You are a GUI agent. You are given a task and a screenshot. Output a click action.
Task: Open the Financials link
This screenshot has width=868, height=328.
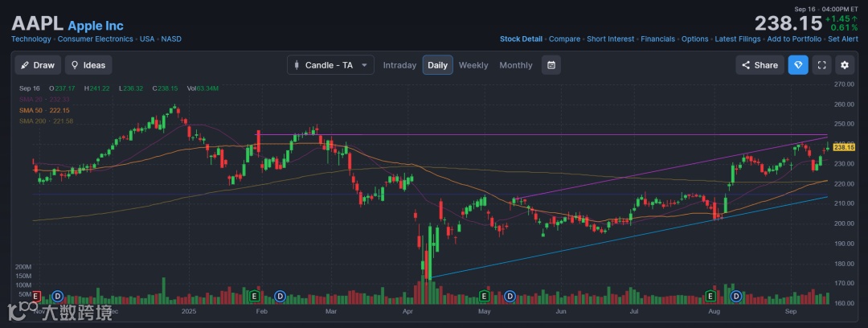(657, 39)
